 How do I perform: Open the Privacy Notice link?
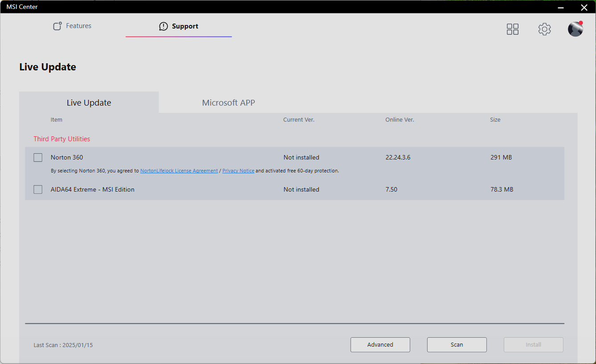tap(238, 171)
